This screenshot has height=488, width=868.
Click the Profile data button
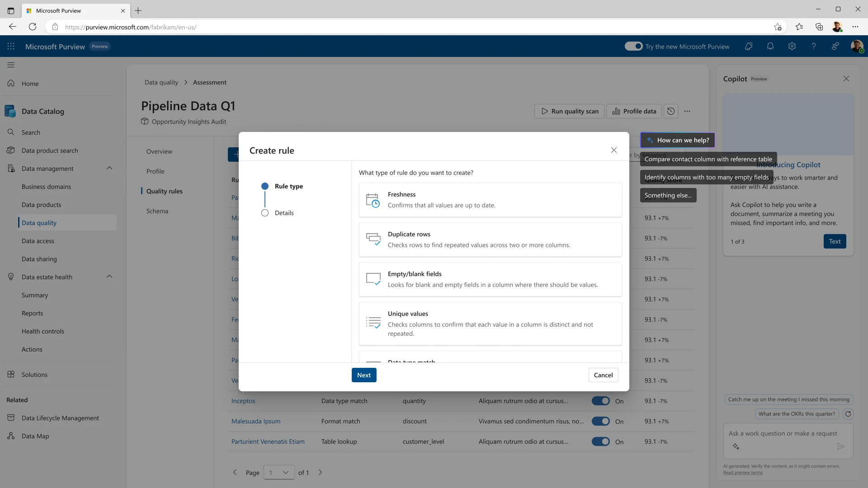[634, 111]
